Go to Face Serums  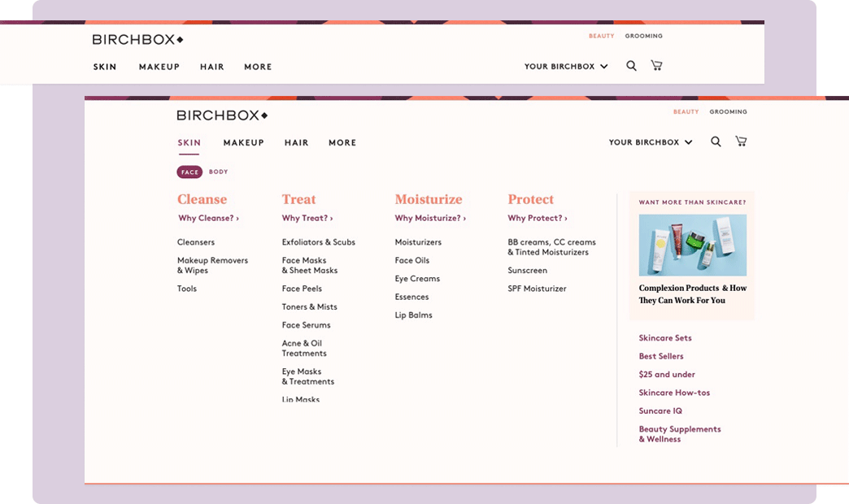pyautogui.click(x=306, y=325)
